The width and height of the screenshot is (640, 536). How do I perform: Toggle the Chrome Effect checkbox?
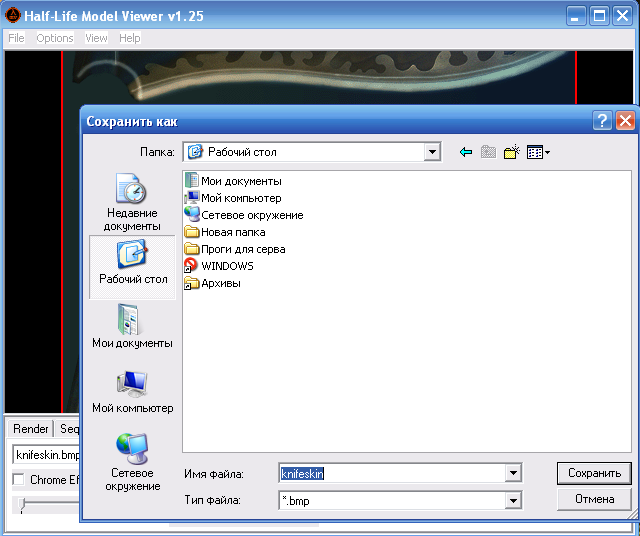pos(18,480)
